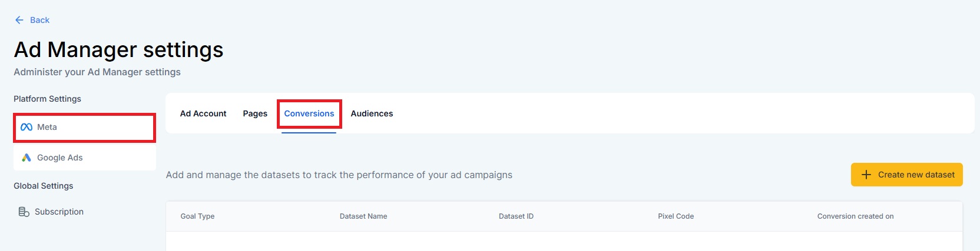Screen dimensions: 980x251
Task: Select Meta under Platform Settings
Action: [x=47, y=127]
